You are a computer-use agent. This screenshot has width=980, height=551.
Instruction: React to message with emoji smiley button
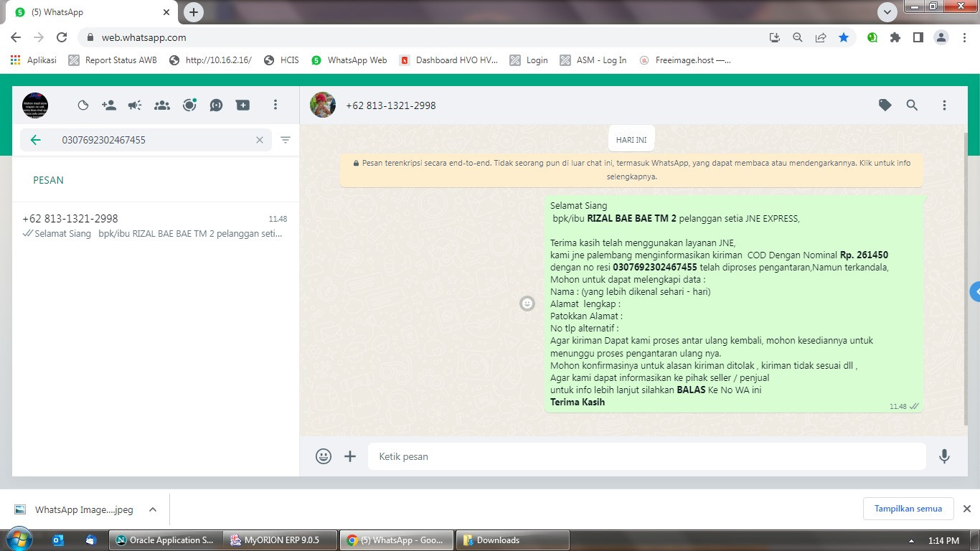[527, 303]
